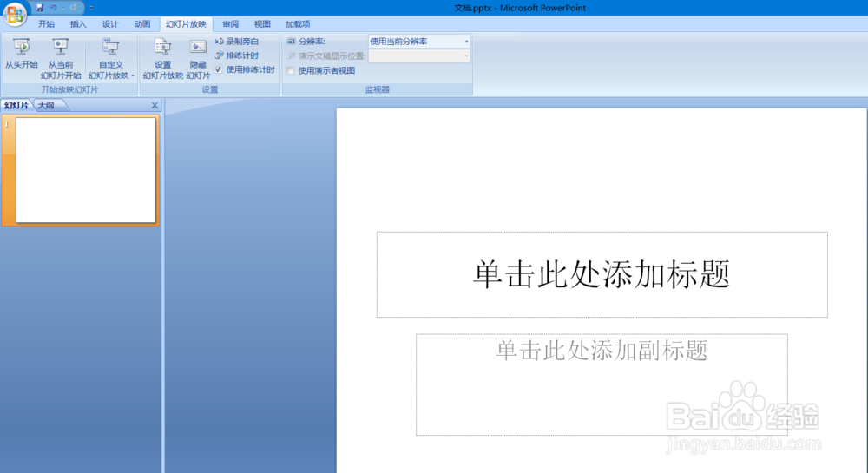868x473 pixels.
Task: Open the 视图 ribbon tab
Action: coord(262,23)
